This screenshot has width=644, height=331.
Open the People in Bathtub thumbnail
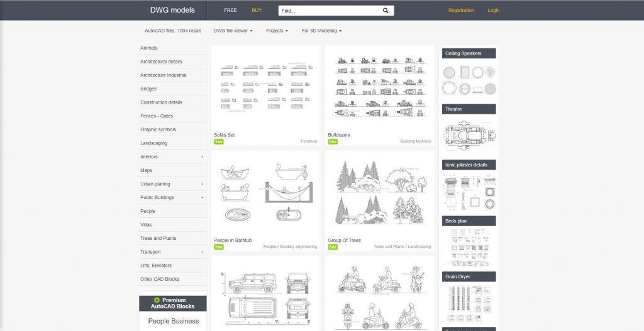[x=266, y=193]
